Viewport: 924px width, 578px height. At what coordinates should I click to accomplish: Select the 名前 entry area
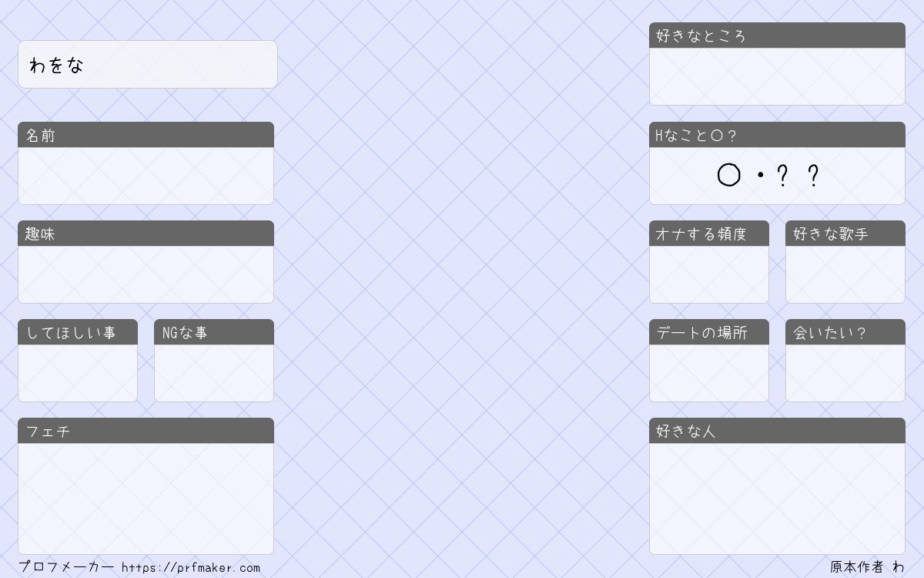146,176
